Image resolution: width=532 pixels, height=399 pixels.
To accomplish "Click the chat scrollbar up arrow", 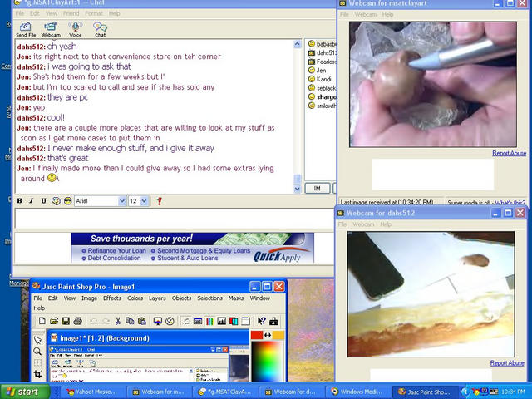I will (x=298, y=44).
